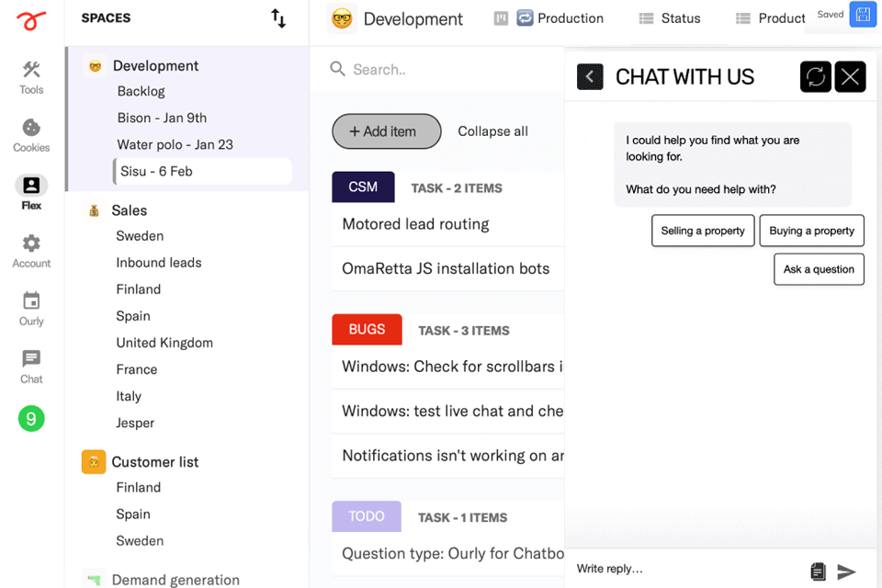Click the Spaces sort arrows icon

click(x=278, y=18)
